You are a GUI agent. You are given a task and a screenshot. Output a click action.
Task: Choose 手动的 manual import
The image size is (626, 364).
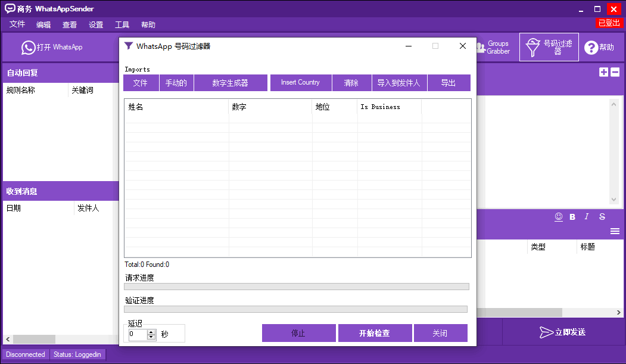[176, 83]
